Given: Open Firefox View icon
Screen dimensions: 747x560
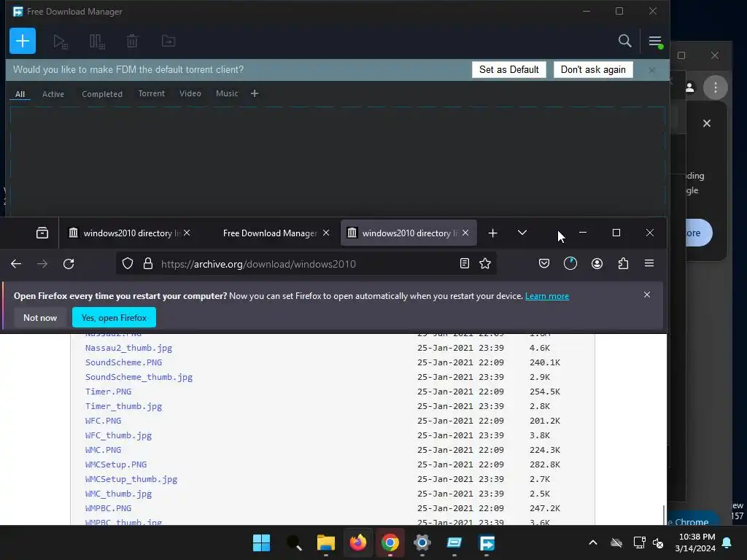Looking at the screenshot, I should (42, 233).
